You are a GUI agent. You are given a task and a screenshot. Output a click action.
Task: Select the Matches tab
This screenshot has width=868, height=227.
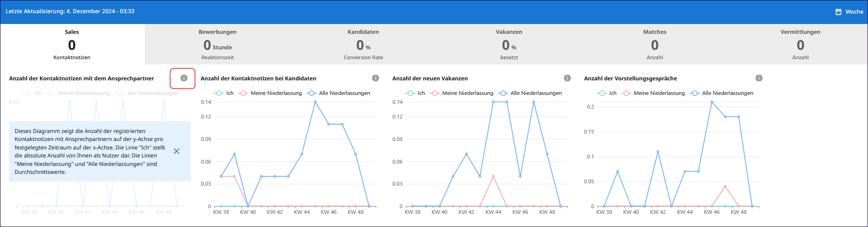[x=654, y=44]
